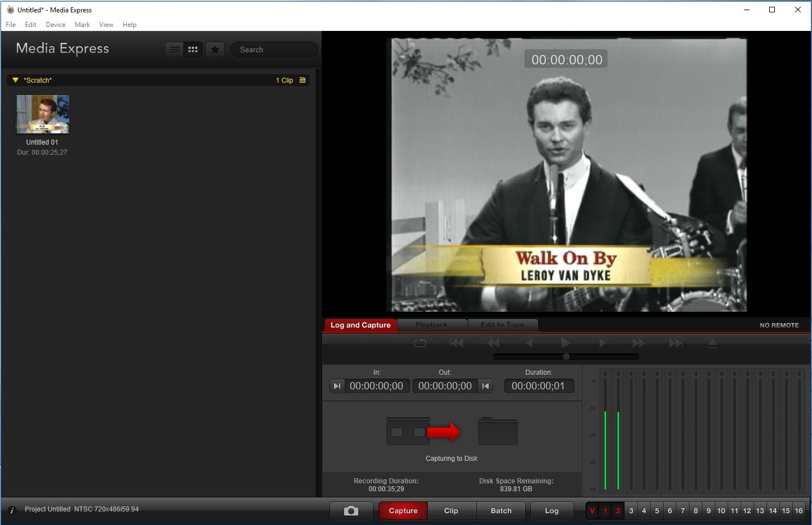This screenshot has height=525, width=812.
Task: Enable audio channel 3
Action: 631,511
